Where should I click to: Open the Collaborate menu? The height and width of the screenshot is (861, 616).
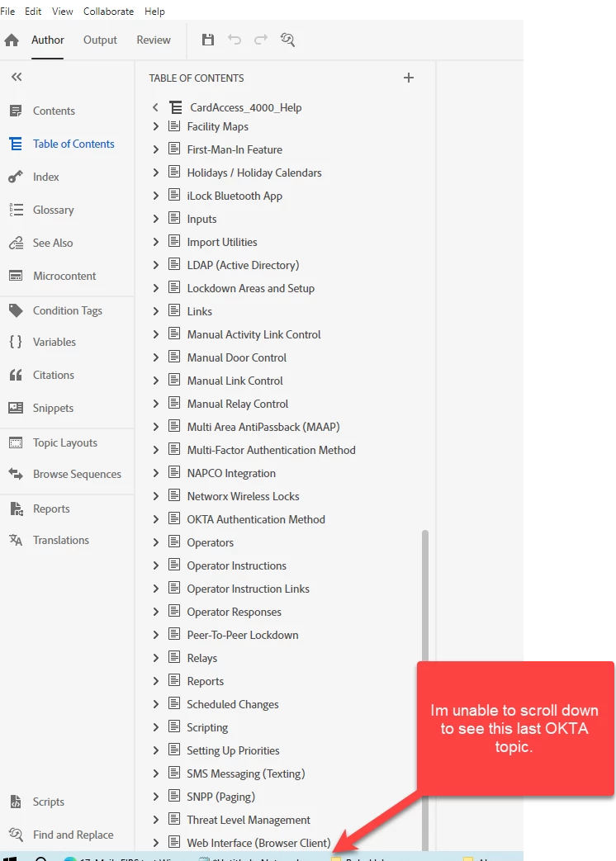click(108, 11)
